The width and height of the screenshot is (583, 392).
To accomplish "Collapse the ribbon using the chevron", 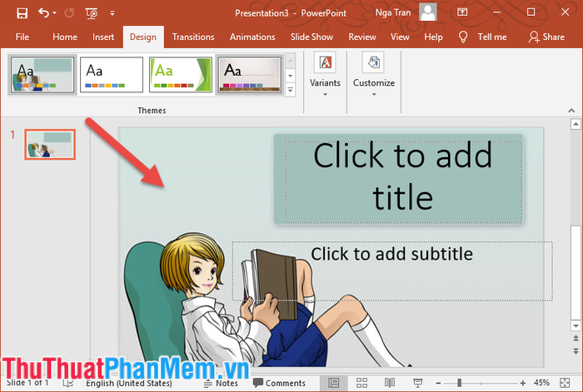I will tap(571, 111).
